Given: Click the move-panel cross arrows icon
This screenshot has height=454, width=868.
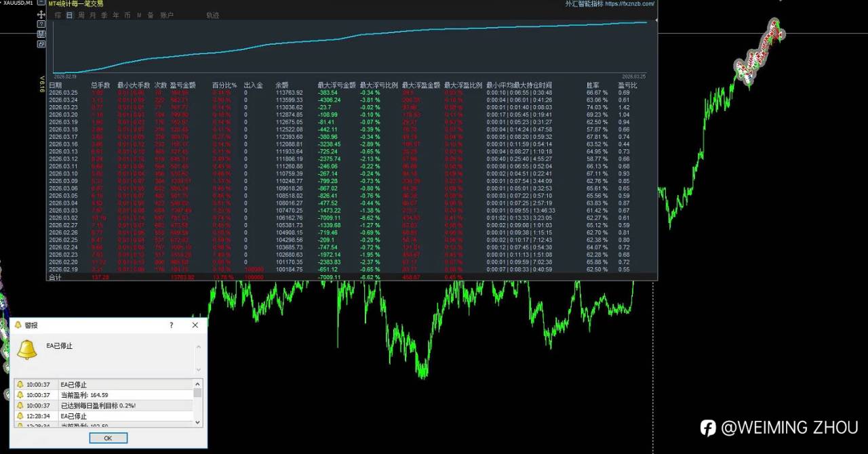Looking at the screenshot, I should point(41,14).
